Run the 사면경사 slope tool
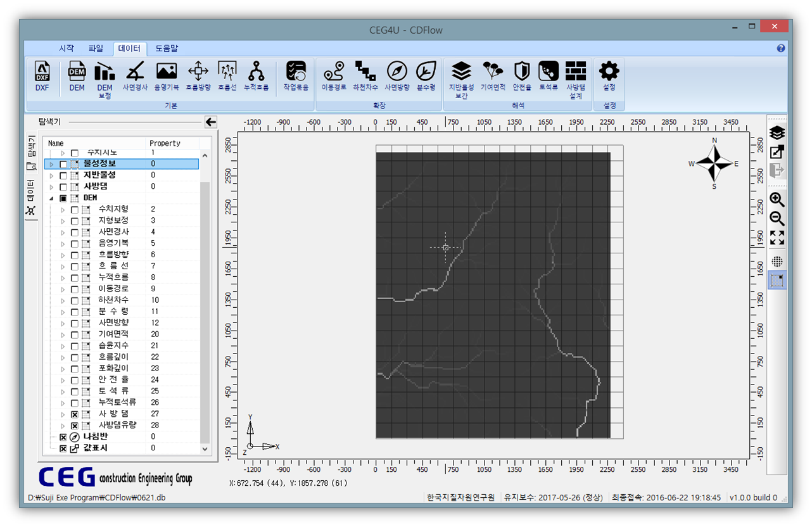 click(x=135, y=76)
